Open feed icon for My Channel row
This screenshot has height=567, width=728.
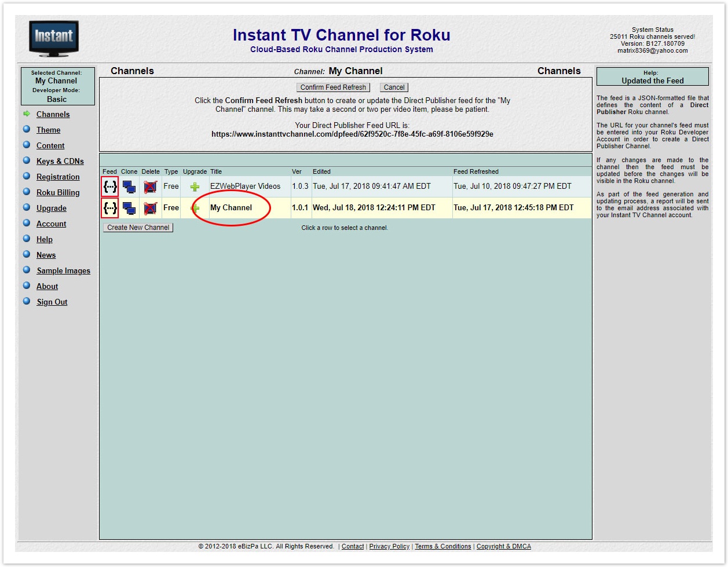tap(110, 208)
